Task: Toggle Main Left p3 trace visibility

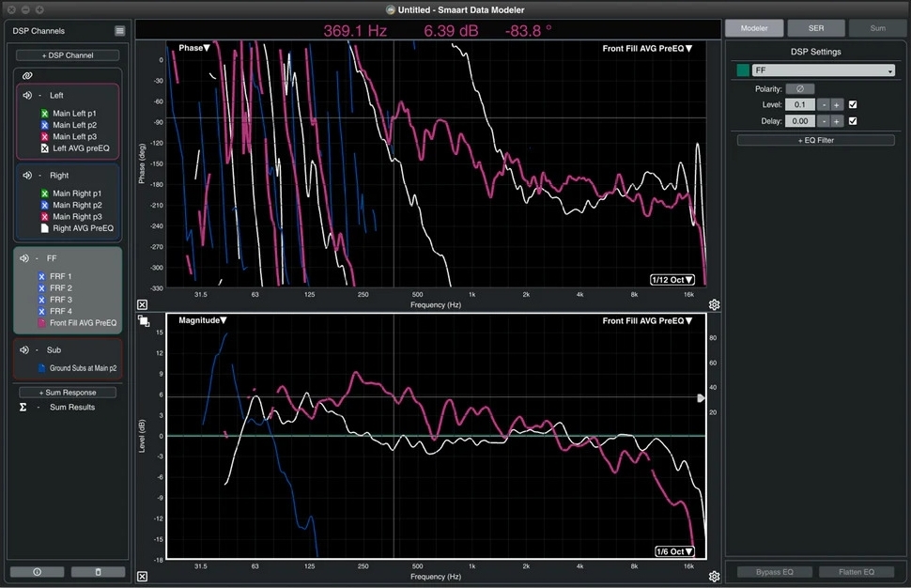Action: [45, 136]
